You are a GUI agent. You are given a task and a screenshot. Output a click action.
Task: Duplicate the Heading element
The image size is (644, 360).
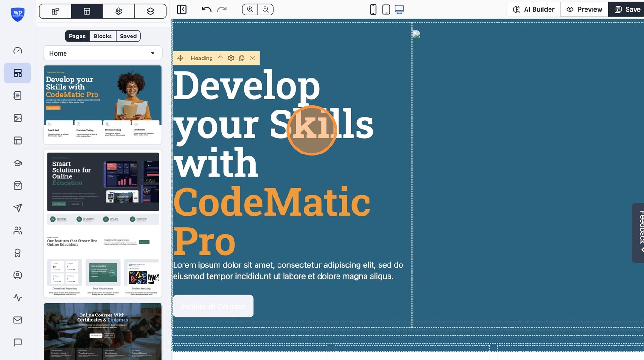click(x=241, y=58)
